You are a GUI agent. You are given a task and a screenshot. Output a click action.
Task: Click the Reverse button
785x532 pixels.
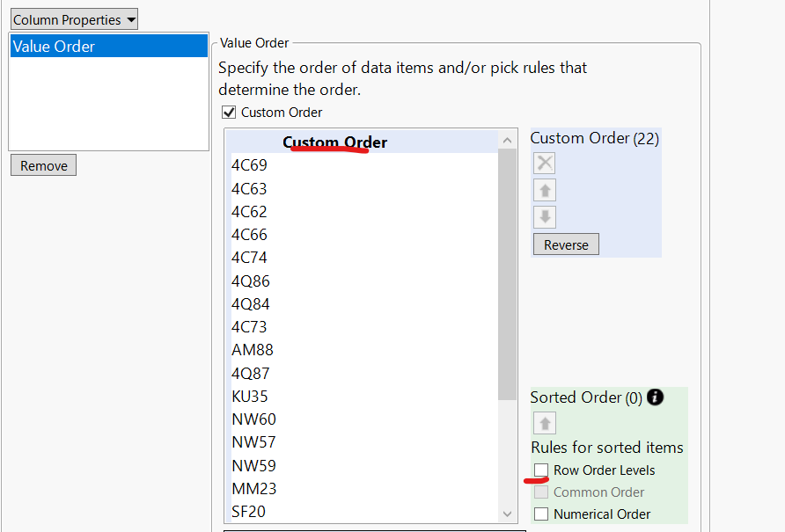[x=565, y=244]
